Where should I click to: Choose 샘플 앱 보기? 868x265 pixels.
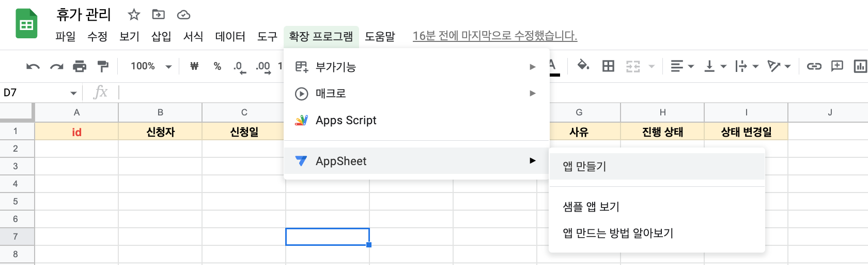[657, 207]
